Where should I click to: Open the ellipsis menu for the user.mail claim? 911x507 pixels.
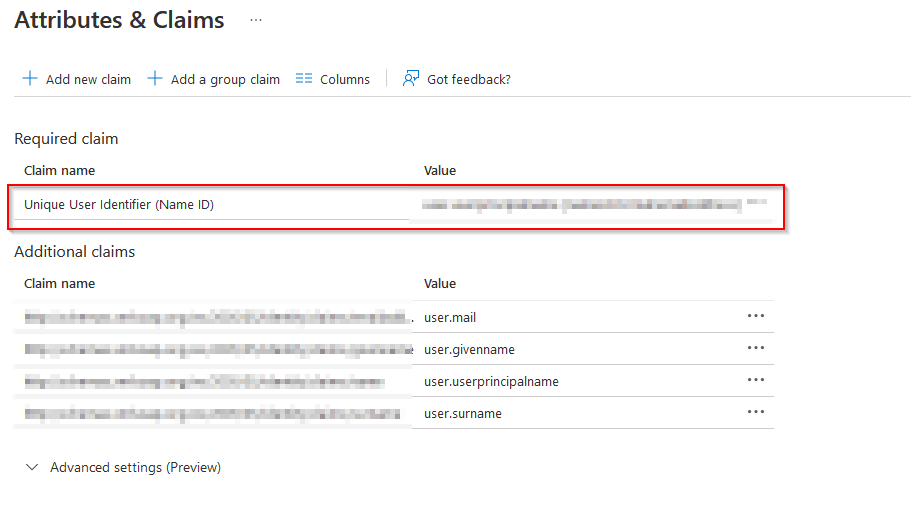pyautogui.click(x=755, y=316)
